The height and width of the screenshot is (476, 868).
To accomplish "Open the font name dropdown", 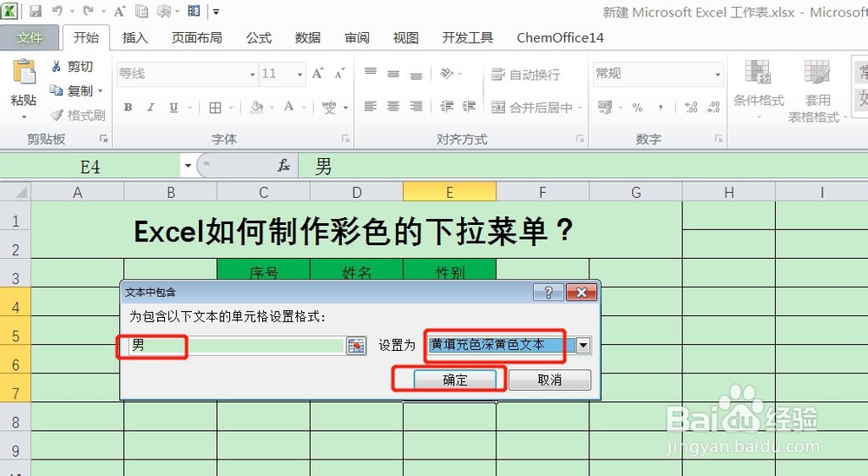I will click(253, 74).
